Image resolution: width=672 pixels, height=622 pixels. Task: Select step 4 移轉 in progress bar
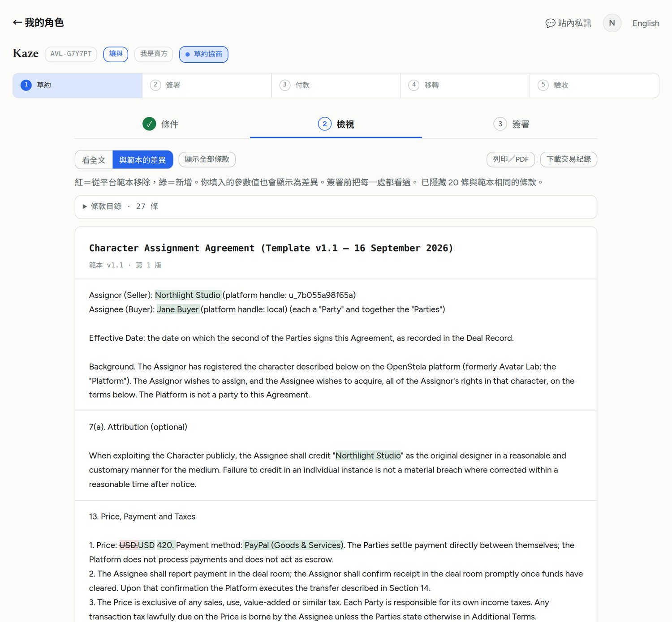tap(465, 85)
